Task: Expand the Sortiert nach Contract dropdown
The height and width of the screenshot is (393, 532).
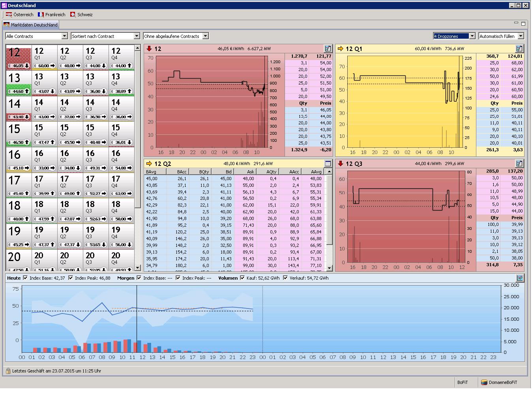Action: 137,36
